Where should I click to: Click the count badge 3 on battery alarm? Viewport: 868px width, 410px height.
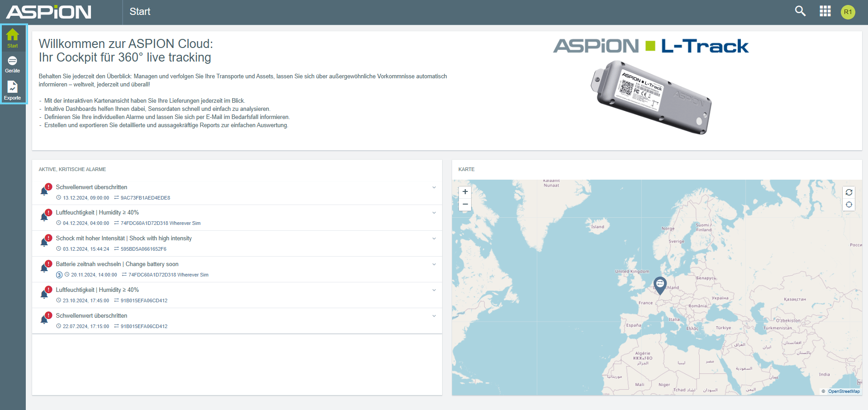(59, 275)
